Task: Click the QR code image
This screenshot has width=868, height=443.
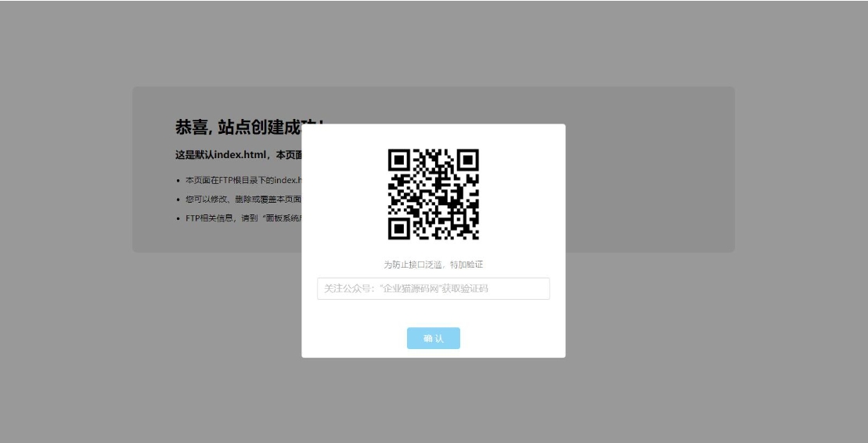Action: coord(433,194)
